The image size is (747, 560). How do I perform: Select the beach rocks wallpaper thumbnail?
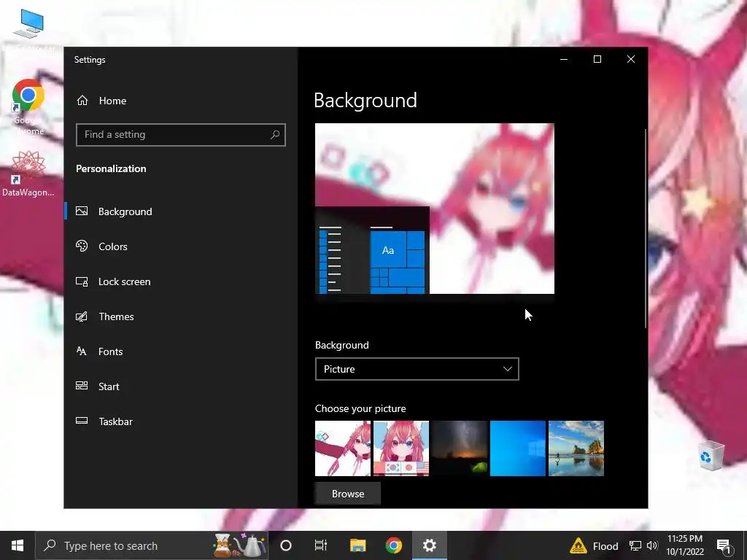click(x=576, y=448)
